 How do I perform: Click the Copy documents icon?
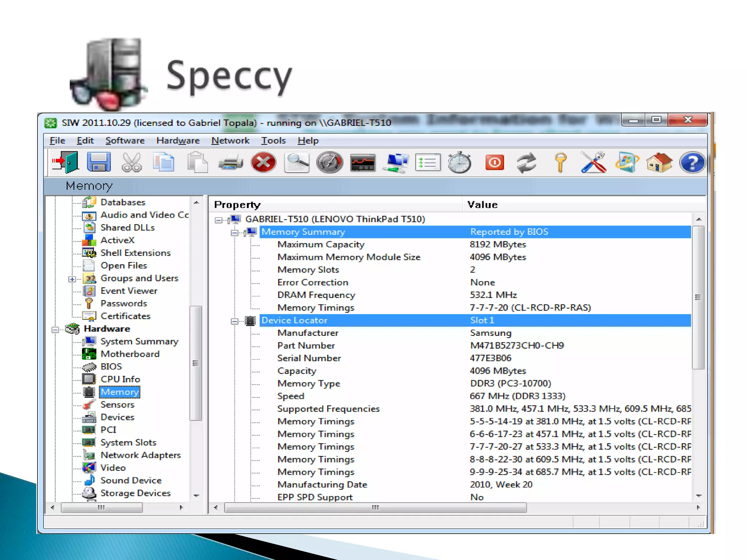164,163
